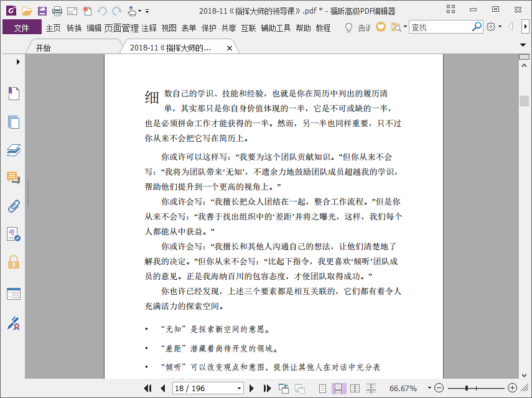Image resolution: width=532 pixels, height=398 pixels.
Task: Open the 注释 ribbon tab
Action: point(149,28)
